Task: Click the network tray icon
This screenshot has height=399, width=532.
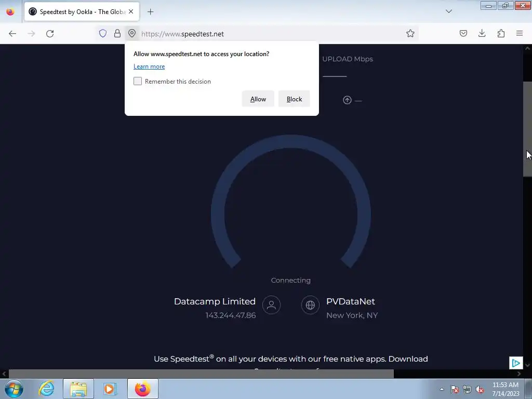Action: tap(467, 389)
